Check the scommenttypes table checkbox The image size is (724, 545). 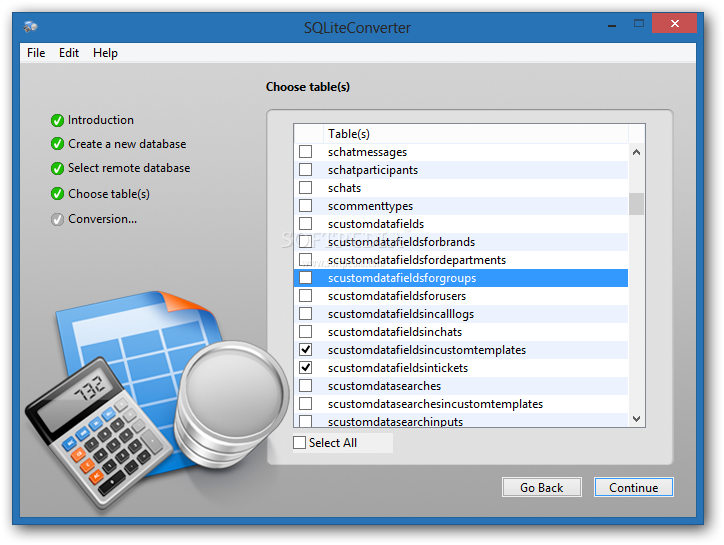click(x=305, y=206)
